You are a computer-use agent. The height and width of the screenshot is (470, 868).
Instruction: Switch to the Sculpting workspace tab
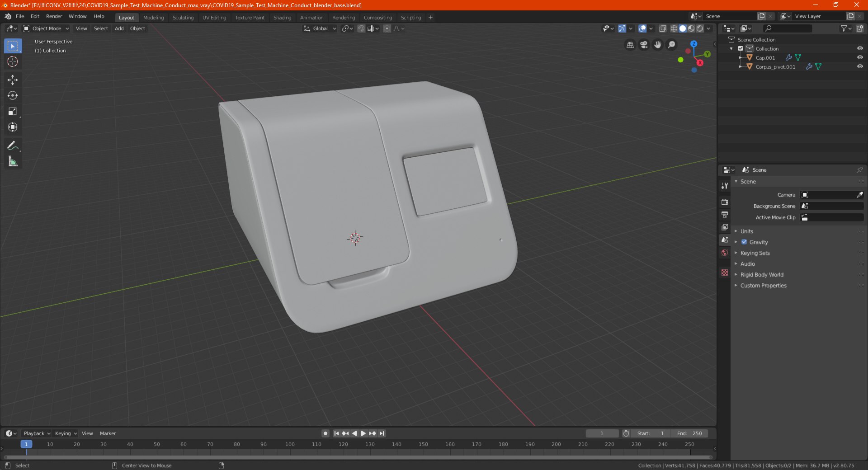183,18
